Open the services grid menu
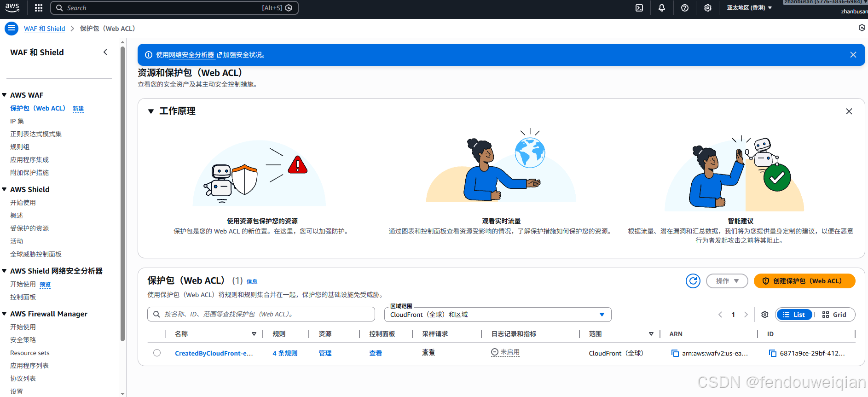This screenshot has height=397, width=868. pyautogui.click(x=39, y=8)
